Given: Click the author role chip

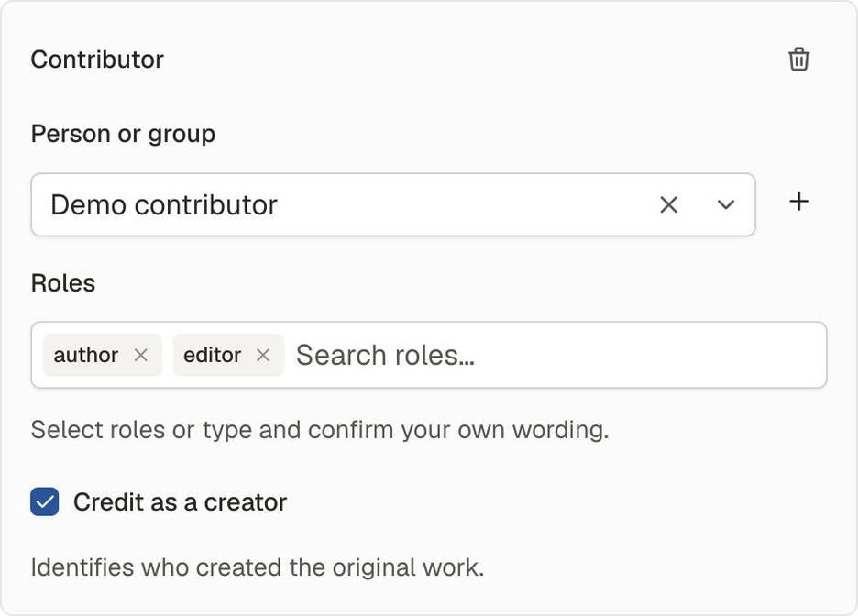Looking at the screenshot, I should (103, 355).
